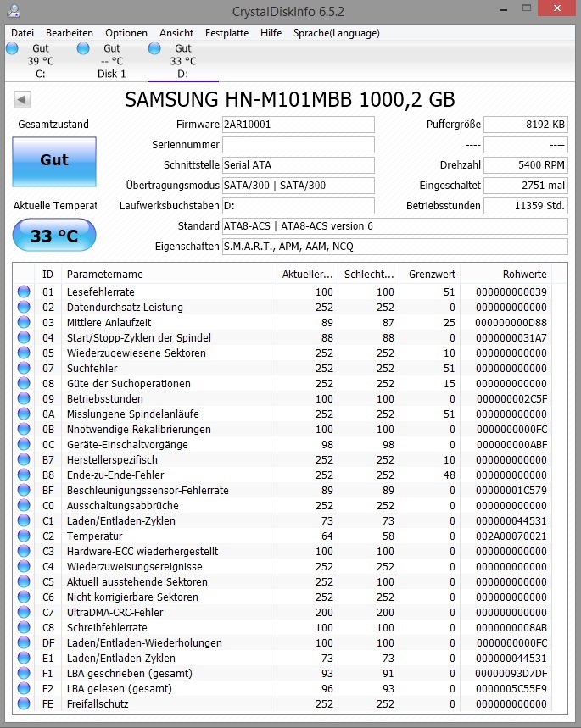This screenshot has height=728, width=581.
Task: Open the Optionen menu
Action: point(126,33)
